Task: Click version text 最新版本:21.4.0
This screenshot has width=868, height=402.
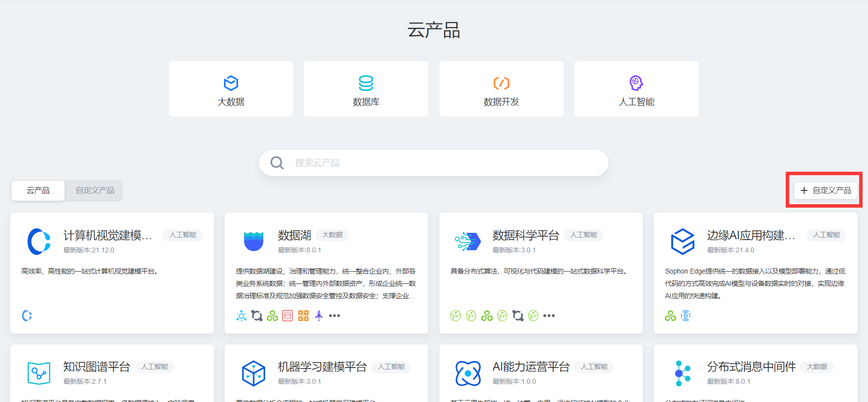Action: pos(731,250)
